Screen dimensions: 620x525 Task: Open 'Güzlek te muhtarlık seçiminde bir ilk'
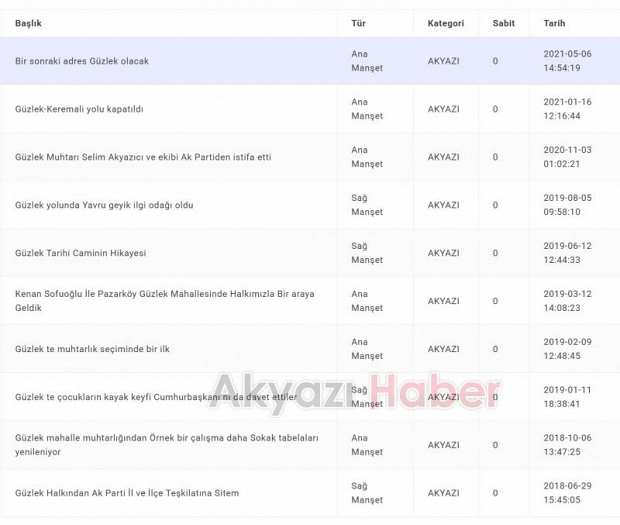coord(92,349)
